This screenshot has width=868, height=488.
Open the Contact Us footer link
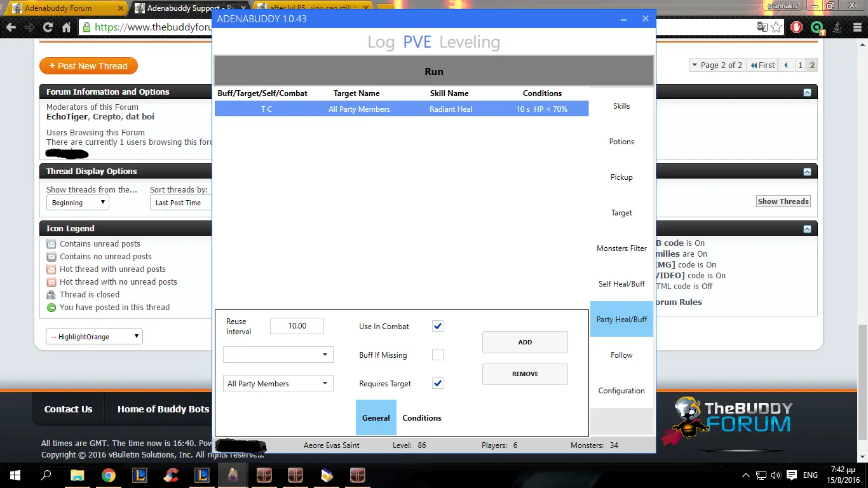tap(68, 409)
